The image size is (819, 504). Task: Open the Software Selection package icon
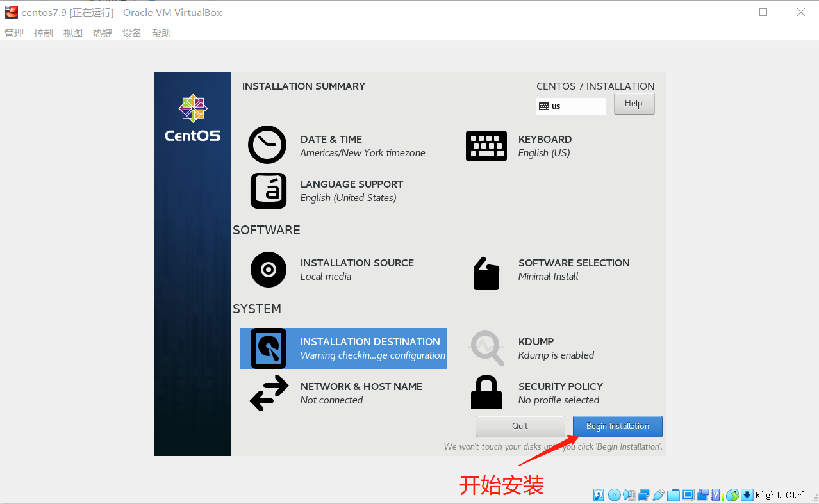pos(486,273)
